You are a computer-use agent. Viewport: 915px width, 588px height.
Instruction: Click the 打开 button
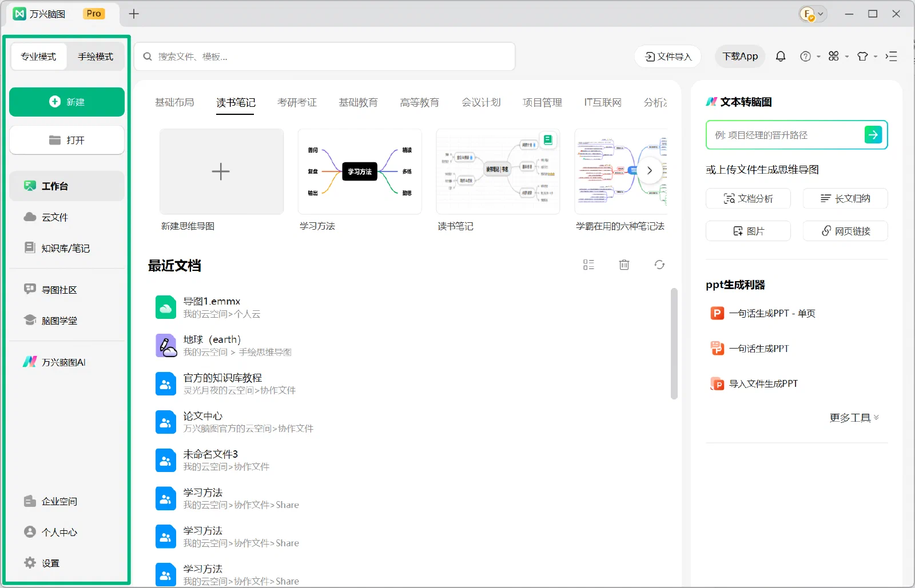(x=67, y=140)
